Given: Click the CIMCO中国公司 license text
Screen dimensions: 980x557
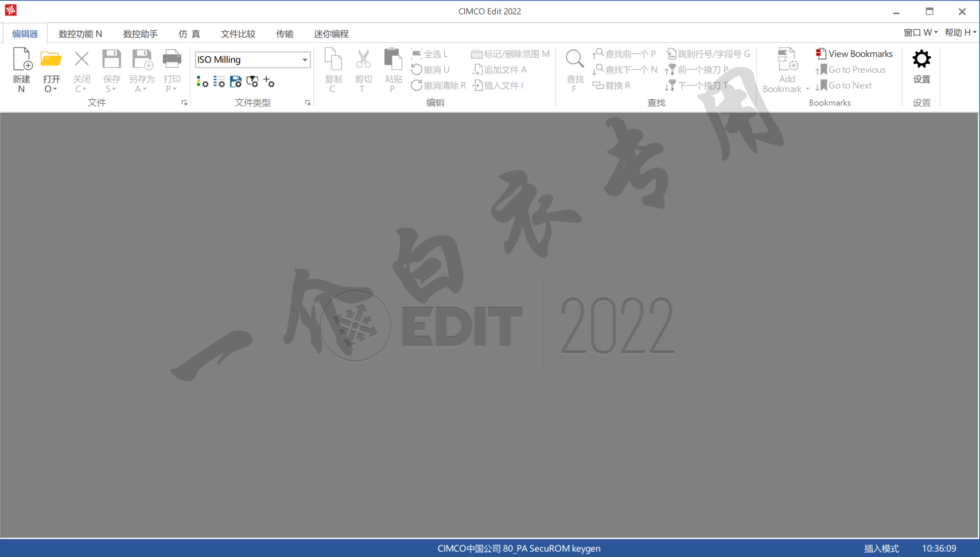Looking at the screenshot, I should point(519,548).
